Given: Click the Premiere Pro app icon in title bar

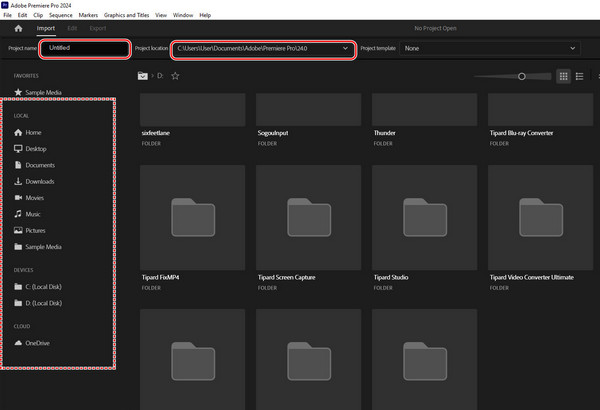Looking at the screenshot, I should point(5,5).
